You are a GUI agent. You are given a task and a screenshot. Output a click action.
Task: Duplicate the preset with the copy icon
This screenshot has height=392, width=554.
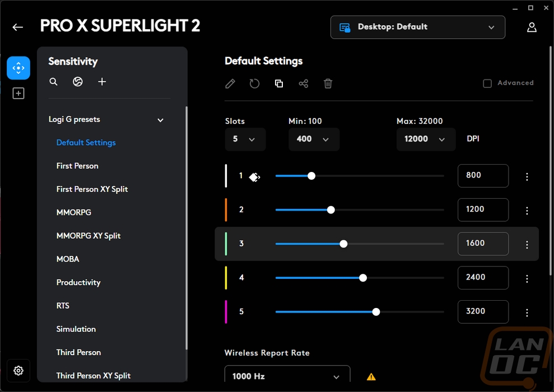[x=279, y=83]
